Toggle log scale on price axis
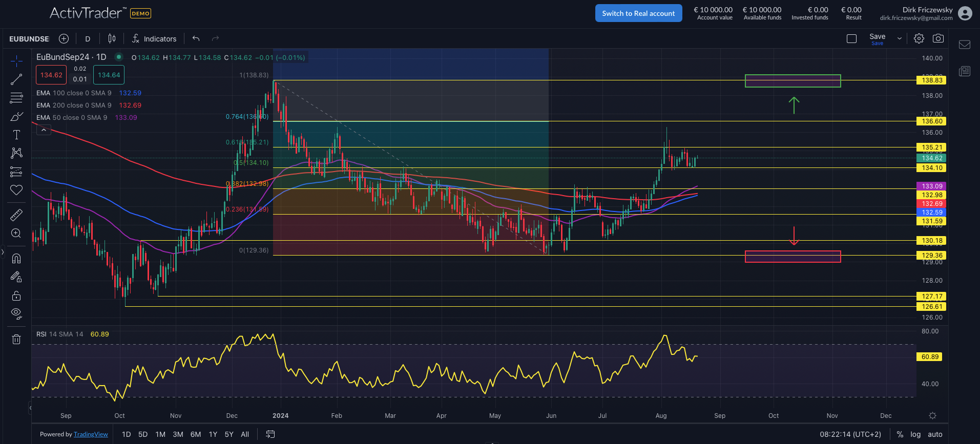Screen dimensions: 980x444 point(915,434)
